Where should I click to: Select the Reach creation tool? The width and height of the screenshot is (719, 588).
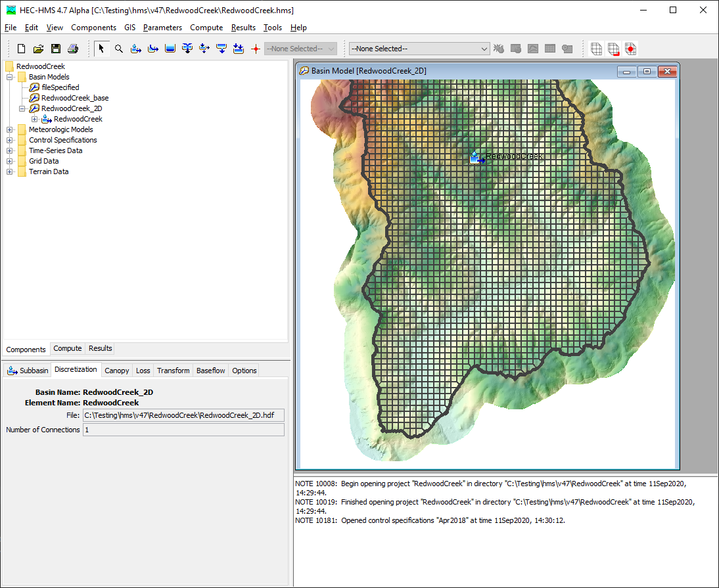pyautogui.click(x=153, y=49)
